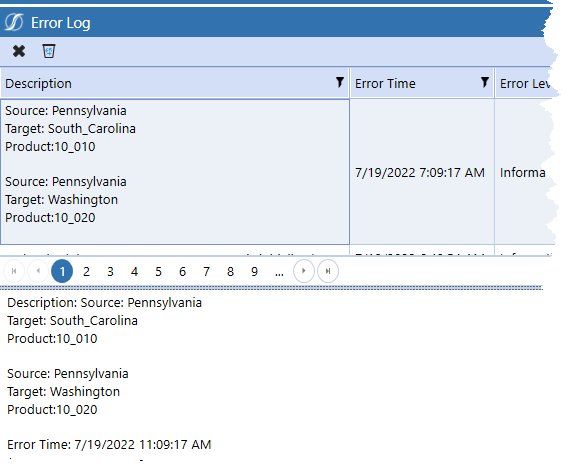Click the 7/19/2022 7:09:17 AM time cell
This screenshot has width=569, height=475.
[420, 172]
